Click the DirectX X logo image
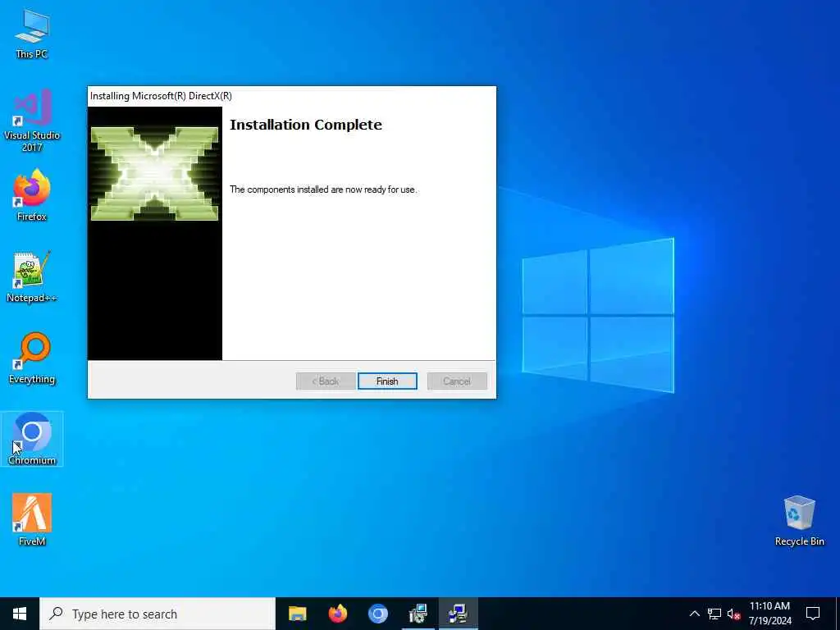Viewport: 840px width, 630px height. coord(154,173)
